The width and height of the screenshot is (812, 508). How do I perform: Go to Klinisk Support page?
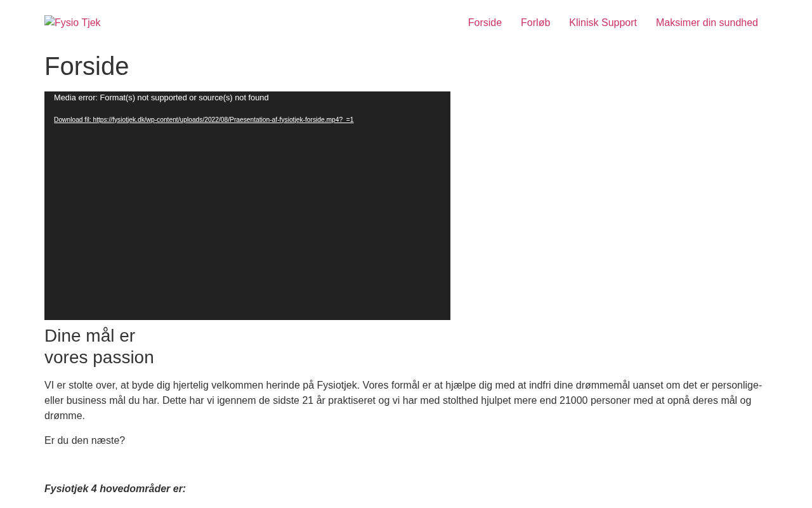[x=603, y=23]
